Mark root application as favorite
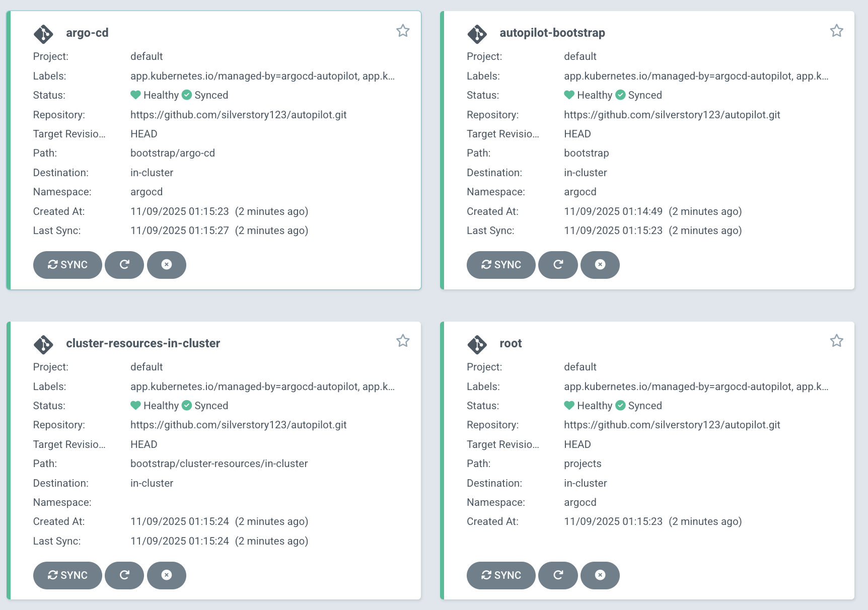The width and height of the screenshot is (868, 610). [836, 341]
